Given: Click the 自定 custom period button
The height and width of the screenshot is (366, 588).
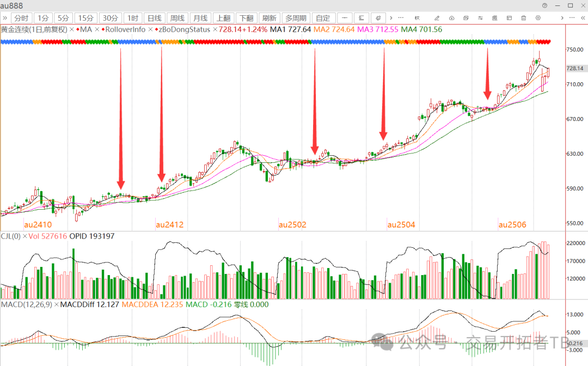Looking at the screenshot, I should tap(323, 18).
